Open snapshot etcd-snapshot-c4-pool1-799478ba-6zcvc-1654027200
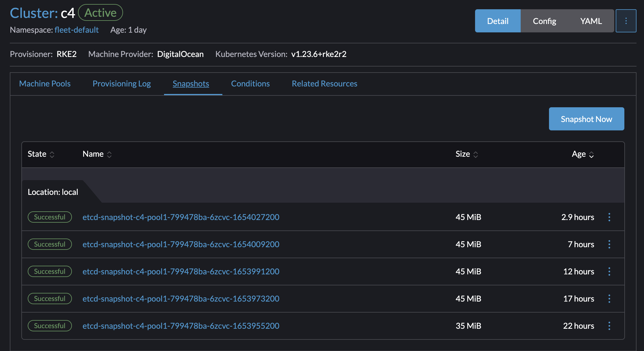The height and width of the screenshot is (351, 644). pyautogui.click(x=181, y=217)
